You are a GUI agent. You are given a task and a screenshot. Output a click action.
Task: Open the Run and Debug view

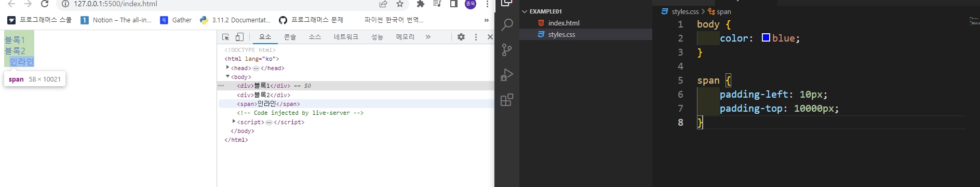507,75
